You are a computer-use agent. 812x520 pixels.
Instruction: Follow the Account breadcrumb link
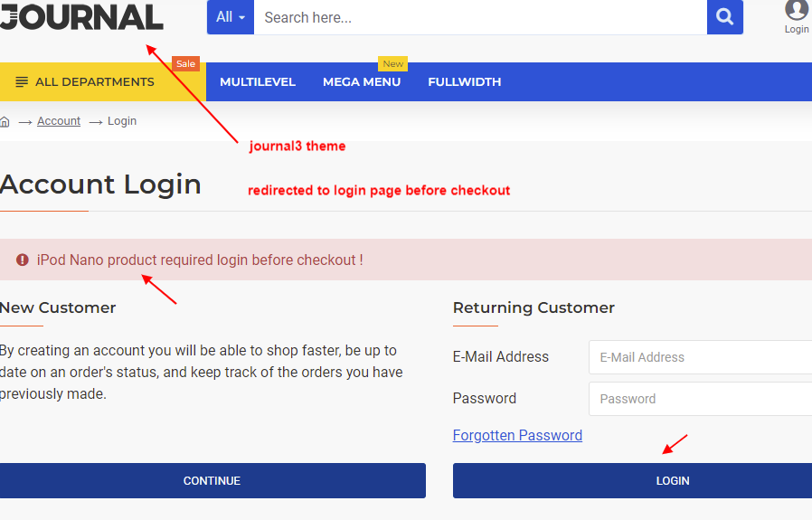click(59, 120)
